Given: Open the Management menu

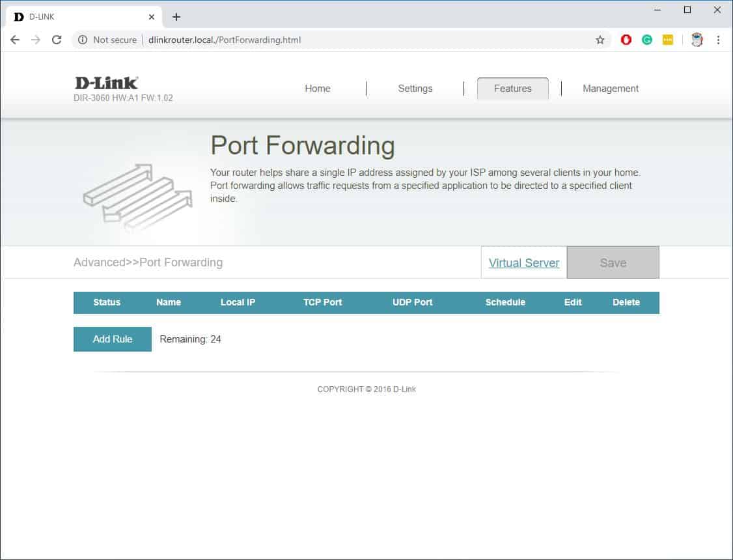Looking at the screenshot, I should click(x=611, y=89).
